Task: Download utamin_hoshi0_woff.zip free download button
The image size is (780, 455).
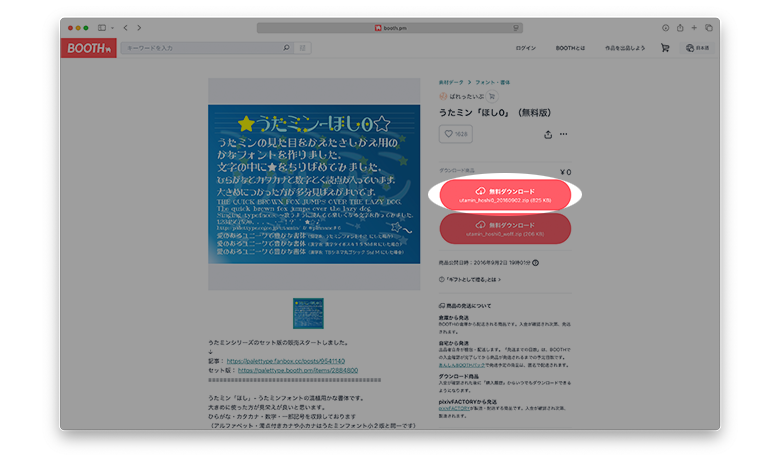Action: [505, 229]
